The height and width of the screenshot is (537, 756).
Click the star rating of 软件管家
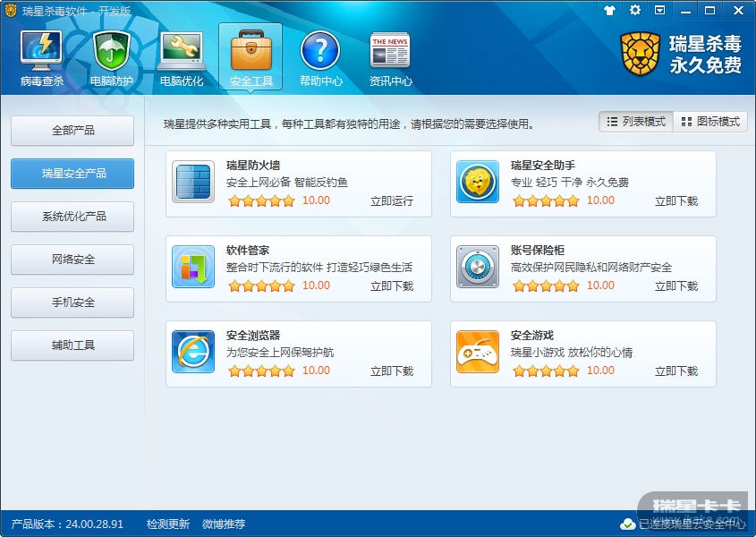tap(261, 286)
